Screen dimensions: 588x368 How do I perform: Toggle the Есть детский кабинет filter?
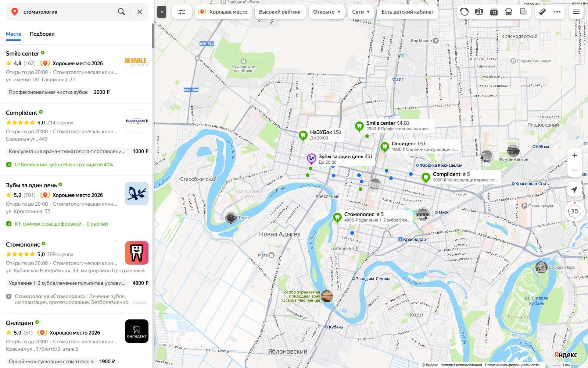point(408,12)
